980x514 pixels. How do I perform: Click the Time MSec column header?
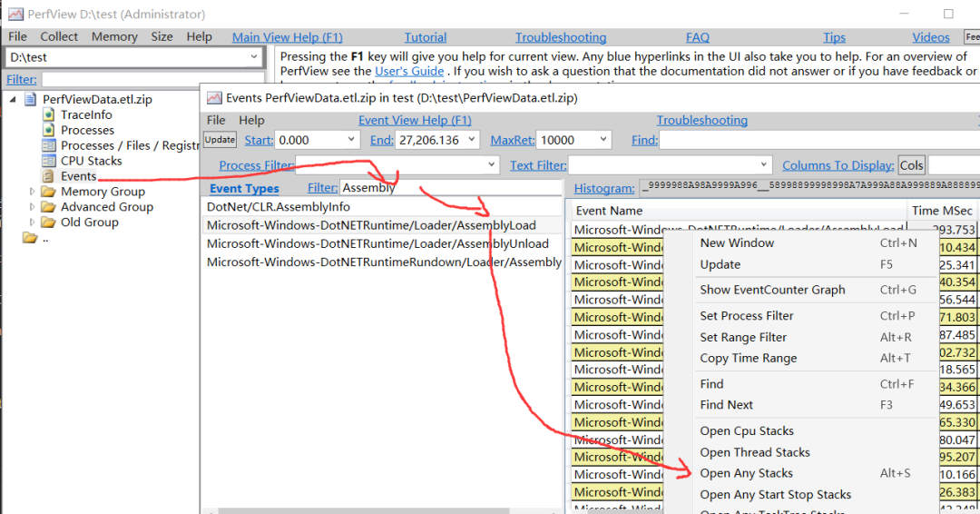tap(943, 211)
